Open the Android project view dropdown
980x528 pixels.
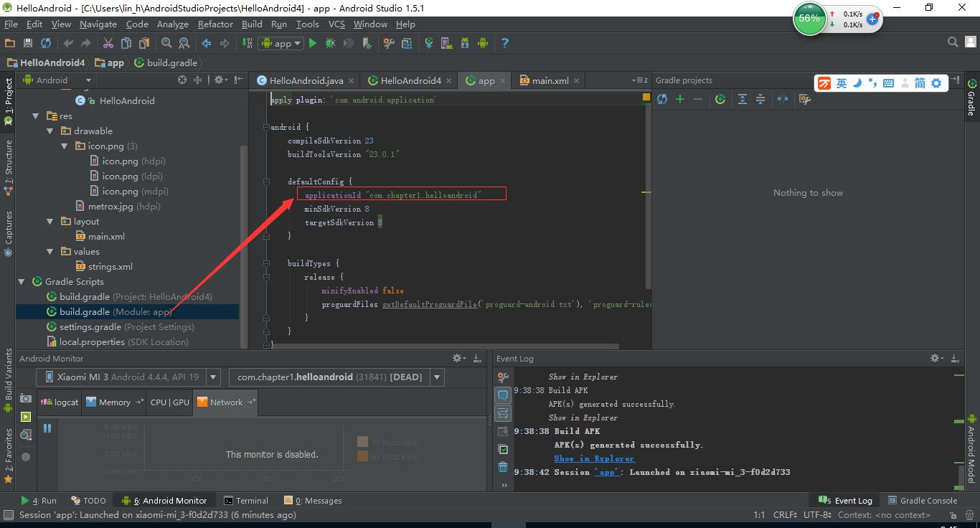point(57,80)
